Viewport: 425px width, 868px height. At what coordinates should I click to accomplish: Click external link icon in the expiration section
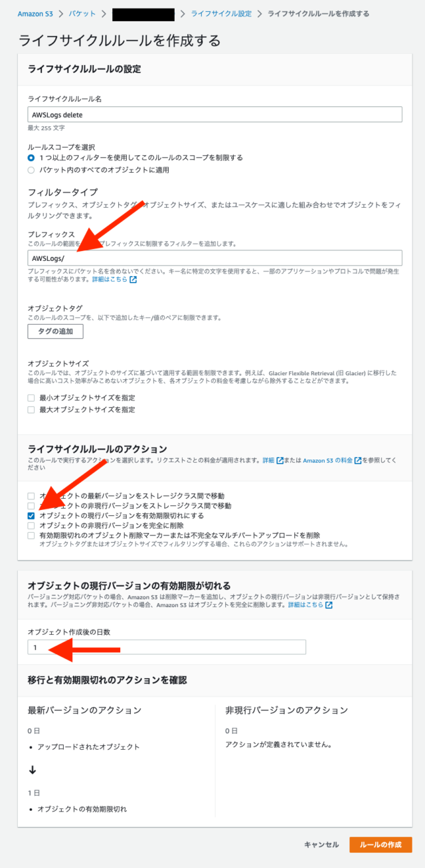(329, 606)
